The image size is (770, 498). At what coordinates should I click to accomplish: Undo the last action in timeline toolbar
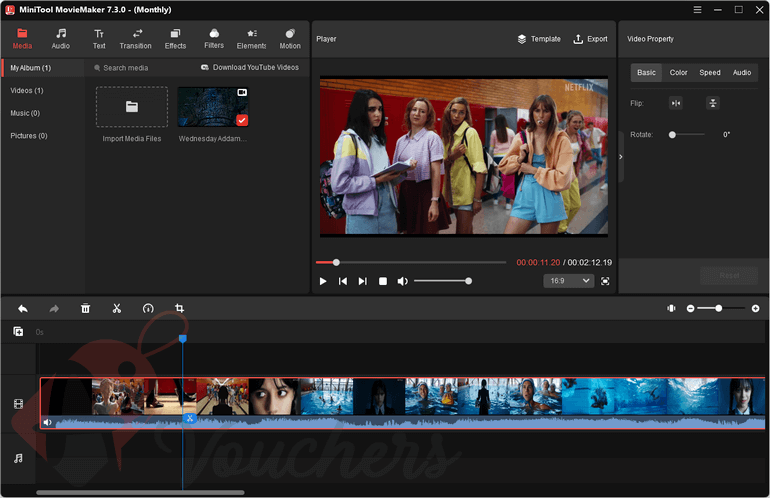[x=23, y=309]
